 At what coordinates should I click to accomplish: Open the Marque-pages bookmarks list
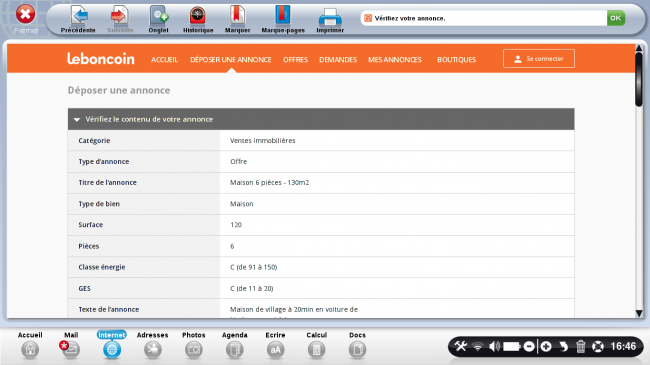click(x=283, y=19)
